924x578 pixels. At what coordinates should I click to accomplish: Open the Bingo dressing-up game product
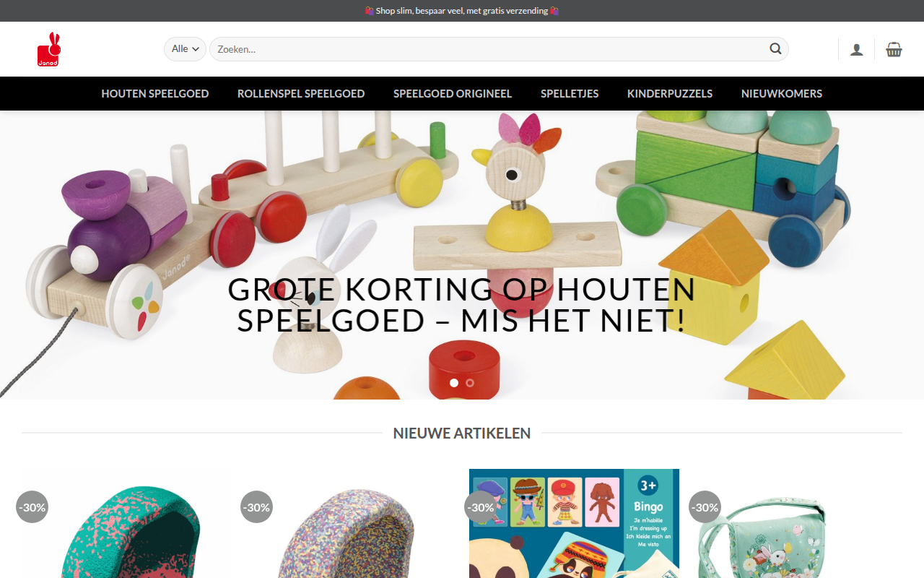coord(574,524)
